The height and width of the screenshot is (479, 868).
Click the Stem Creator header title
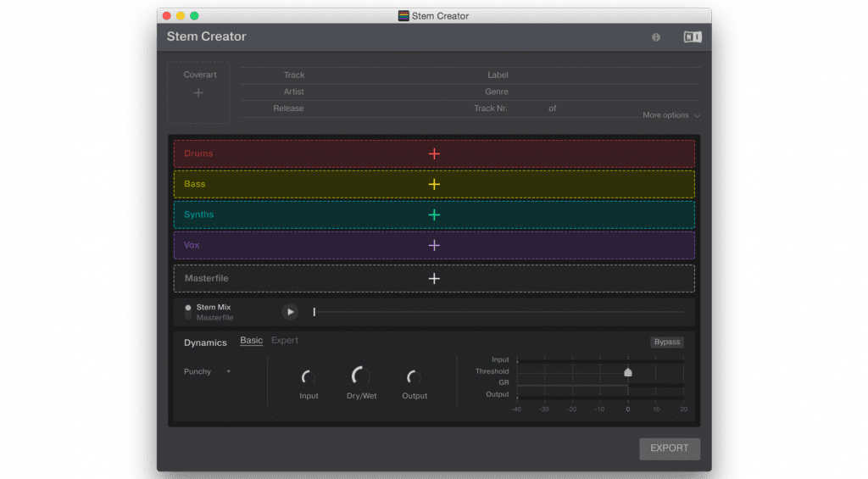pyautogui.click(x=207, y=36)
